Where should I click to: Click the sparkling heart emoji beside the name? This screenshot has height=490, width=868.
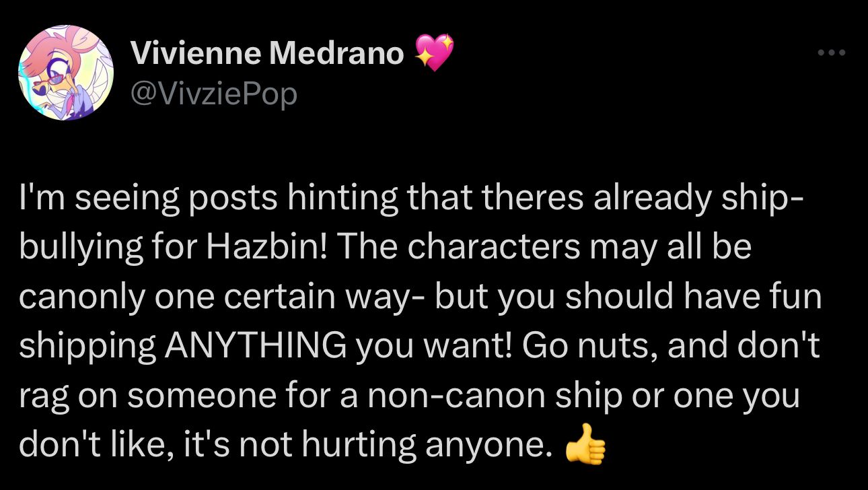pos(435,53)
